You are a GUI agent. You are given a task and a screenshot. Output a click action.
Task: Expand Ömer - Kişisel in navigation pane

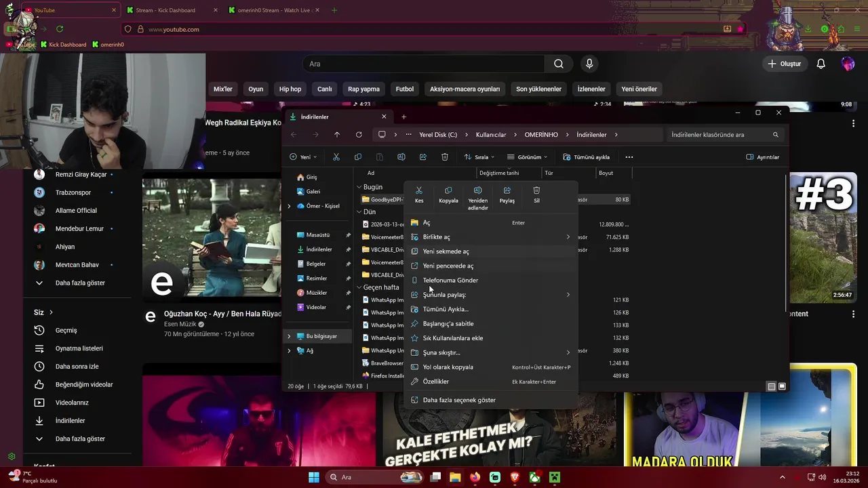coord(290,206)
